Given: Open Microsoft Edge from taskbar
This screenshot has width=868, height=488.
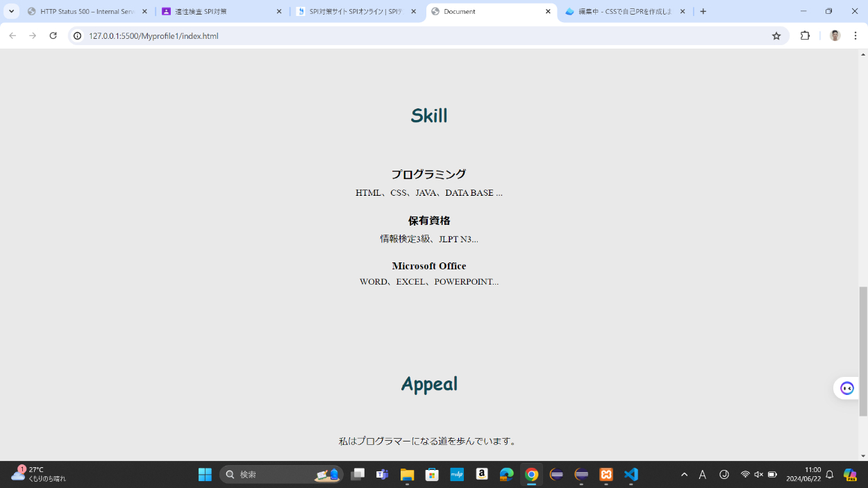Looking at the screenshot, I should coord(506,475).
